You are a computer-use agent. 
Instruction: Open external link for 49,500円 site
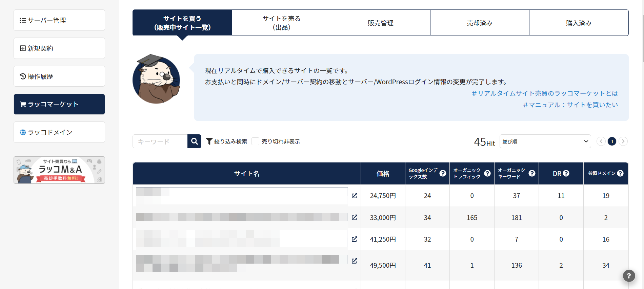pos(355,261)
